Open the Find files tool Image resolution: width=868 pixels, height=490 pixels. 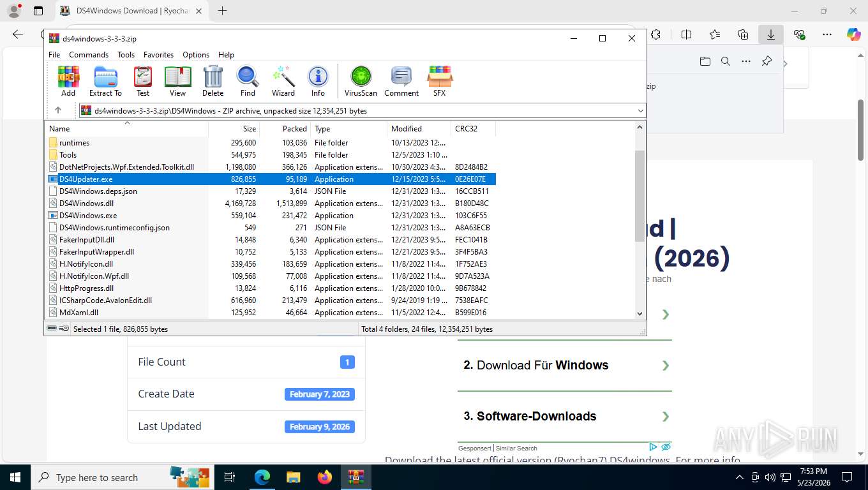coord(248,81)
